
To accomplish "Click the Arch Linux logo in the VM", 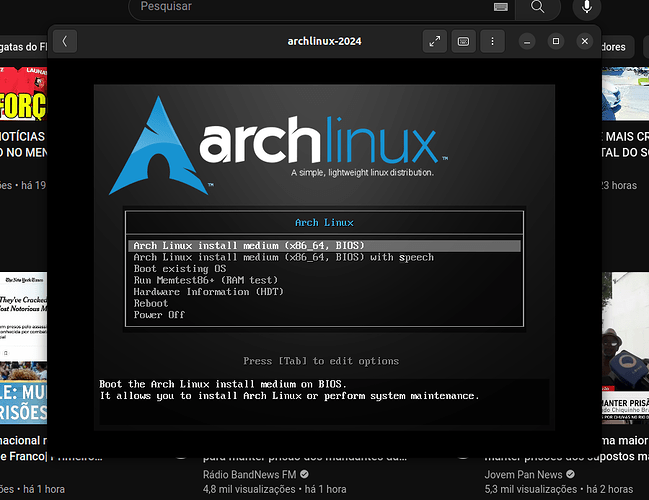I will pyautogui.click(x=278, y=146).
